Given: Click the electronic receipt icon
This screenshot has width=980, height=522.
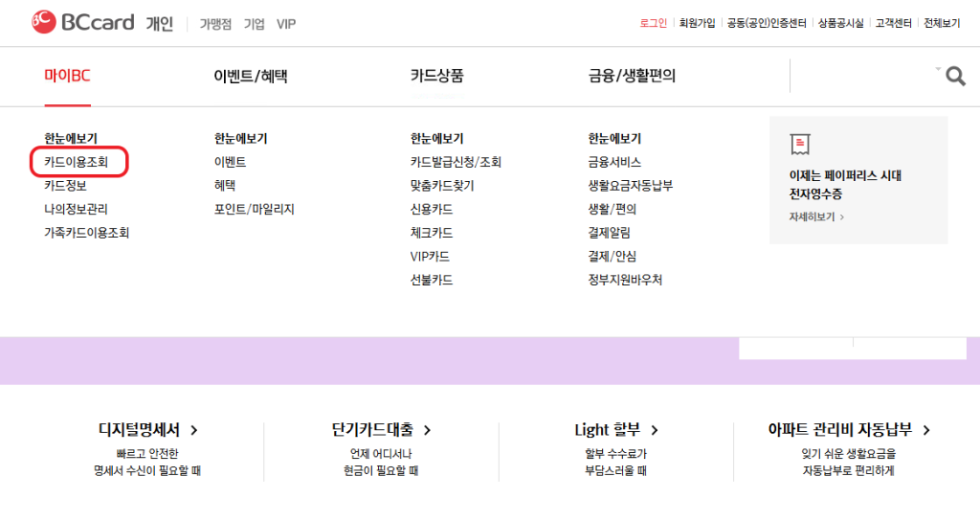Looking at the screenshot, I should (800, 145).
